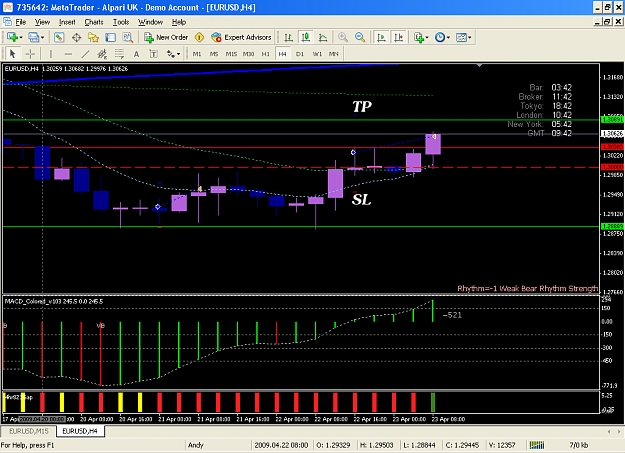The width and height of the screenshot is (625, 453).
Task: Click the TP label on chart
Action: [x=362, y=106]
